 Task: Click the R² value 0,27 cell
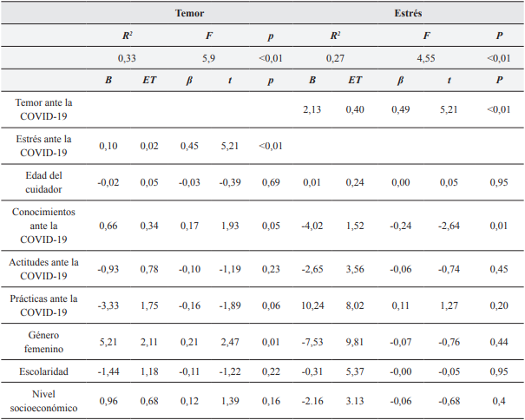coord(335,58)
